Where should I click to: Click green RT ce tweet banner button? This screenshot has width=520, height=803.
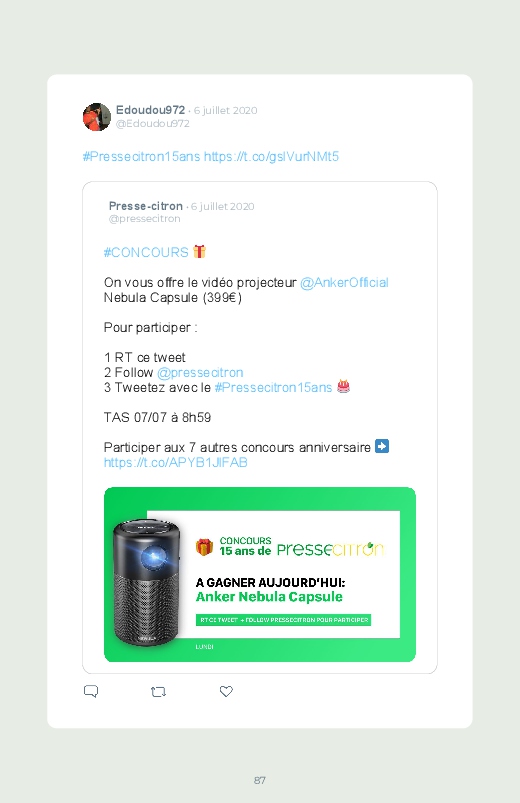click(x=283, y=620)
